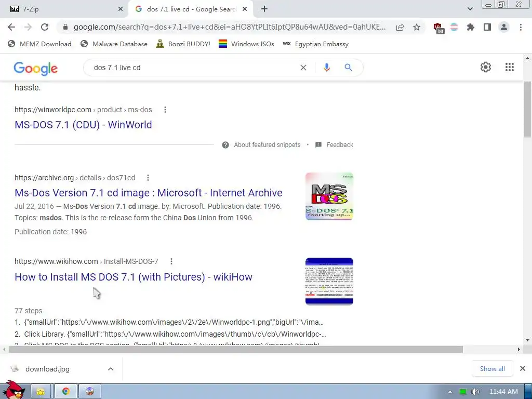The width and height of the screenshot is (532, 399).
Task: Open a new browser tab
Action: point(264,9)
